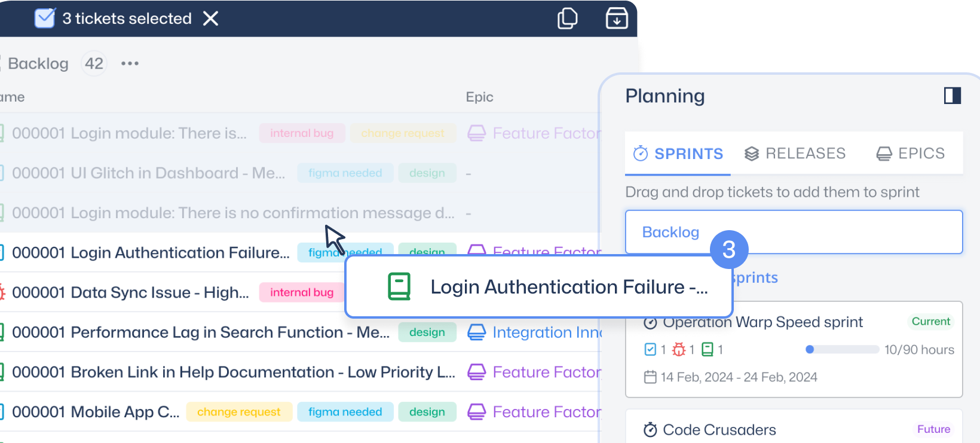Click the layers icon on the RELEASES tab
The width and height of the screenshot is (980, 443).
752,154
